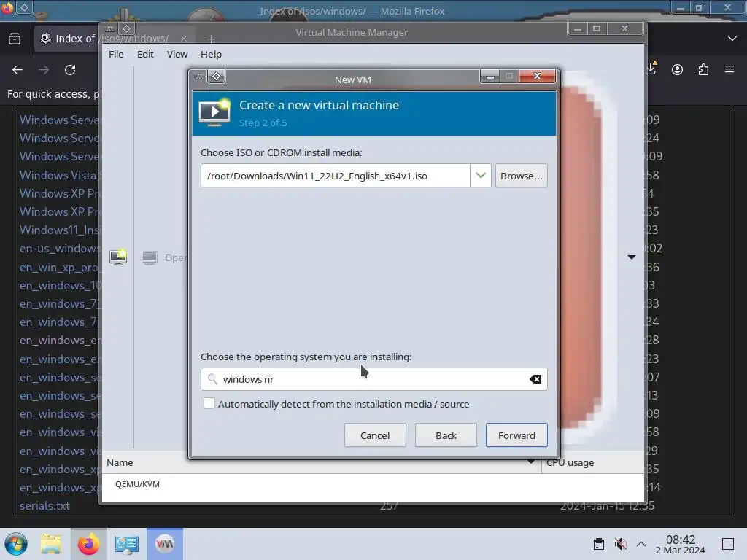This screenshot has width=747, height=560.
Task: Open Firefox list all tabs chevron
Action: pyautogui.click(x=732, y=39)
